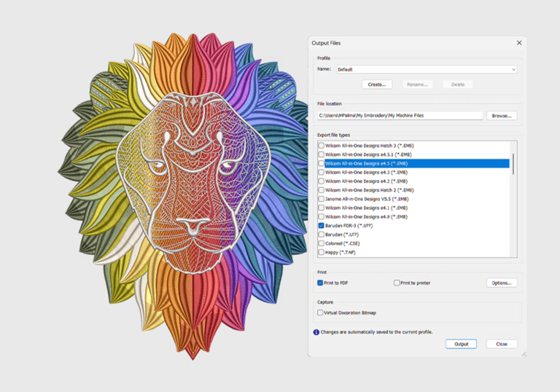560x392 pixels.
Task: Check Wilcom All-in-One Designs Hatch 3 (*.EMB)
Action: pos(321,146)
